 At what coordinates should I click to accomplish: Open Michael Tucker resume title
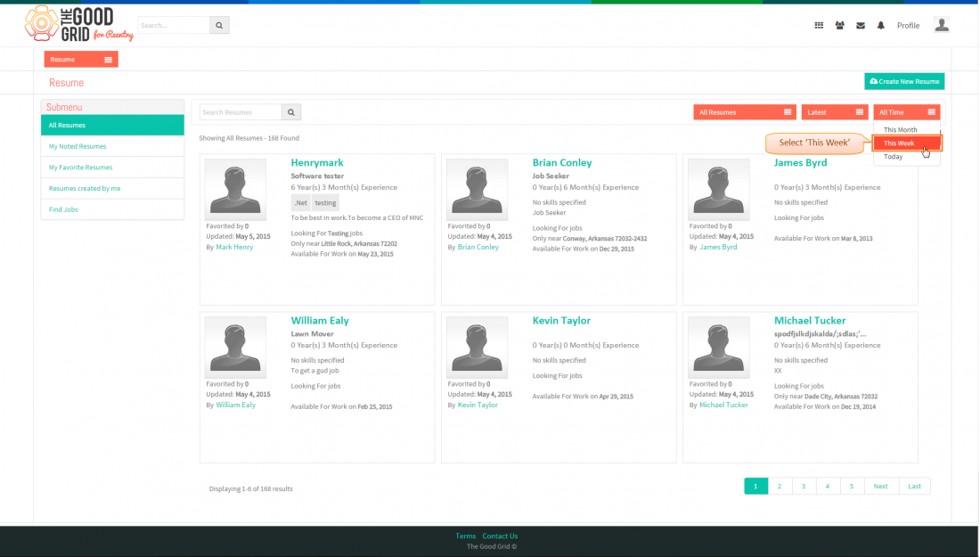click(x=810, y=320)
